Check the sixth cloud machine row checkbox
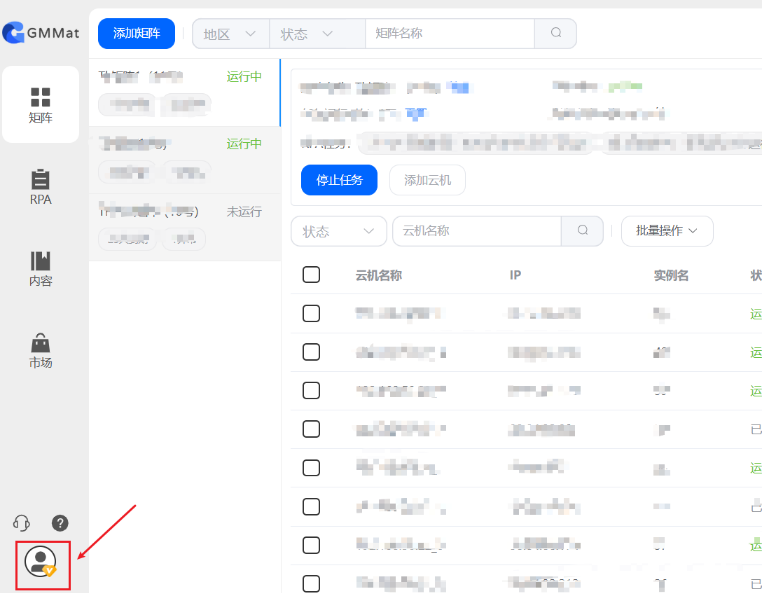 point(311,507)
